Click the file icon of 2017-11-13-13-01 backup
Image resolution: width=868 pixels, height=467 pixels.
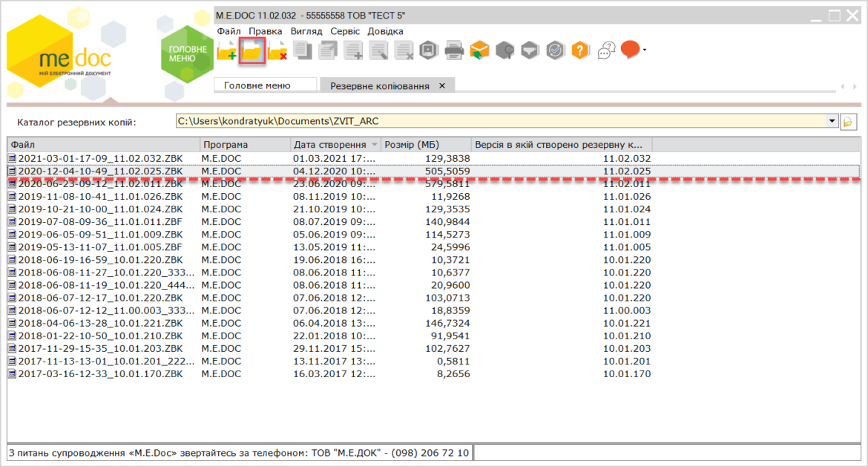[12, 361]
